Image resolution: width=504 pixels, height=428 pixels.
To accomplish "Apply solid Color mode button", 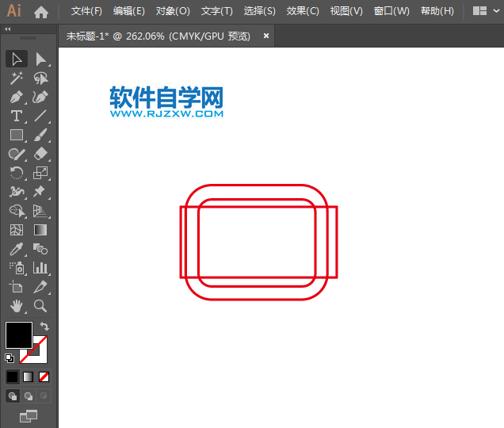I will (x=13, y=376).
